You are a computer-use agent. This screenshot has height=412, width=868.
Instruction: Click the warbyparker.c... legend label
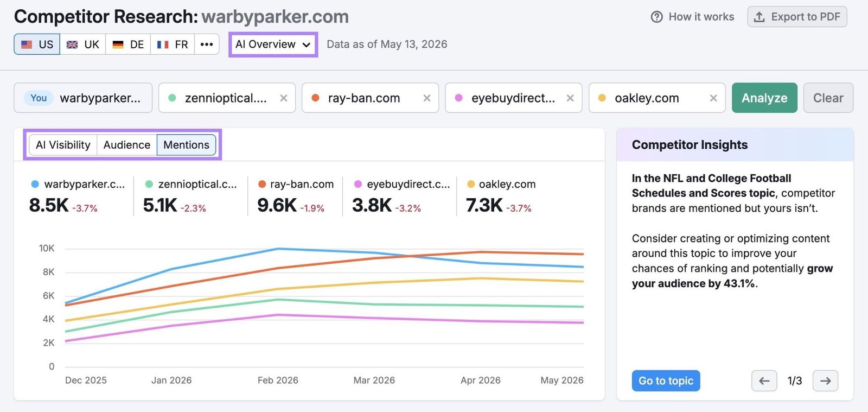[85, 184]
